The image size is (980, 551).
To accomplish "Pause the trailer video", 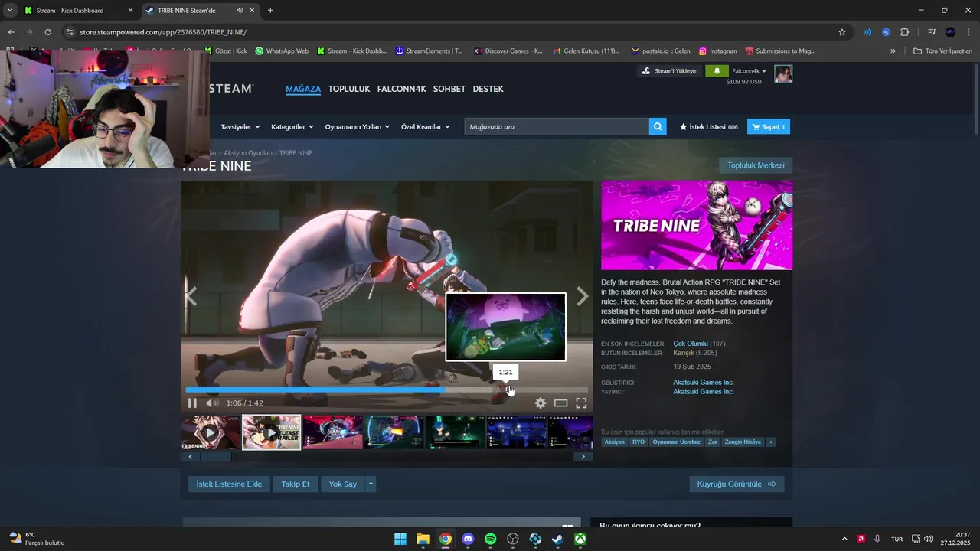I will tap(192, 403).
